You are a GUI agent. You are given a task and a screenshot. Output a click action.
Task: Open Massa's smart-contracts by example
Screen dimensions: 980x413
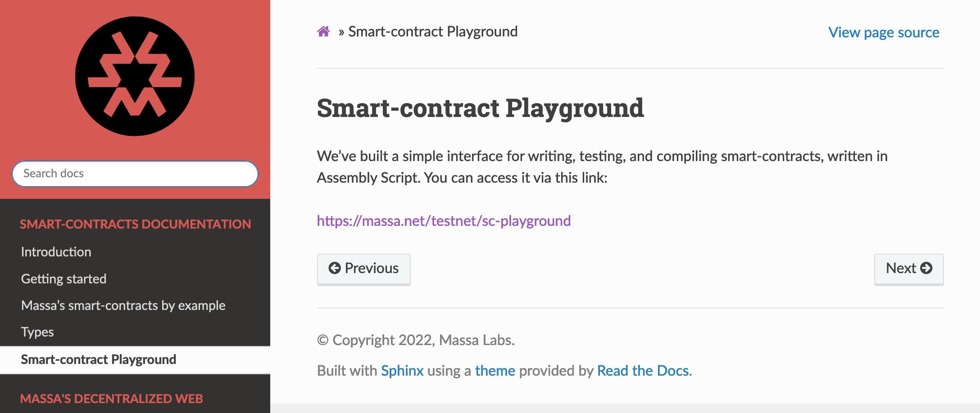pos(123,305)
